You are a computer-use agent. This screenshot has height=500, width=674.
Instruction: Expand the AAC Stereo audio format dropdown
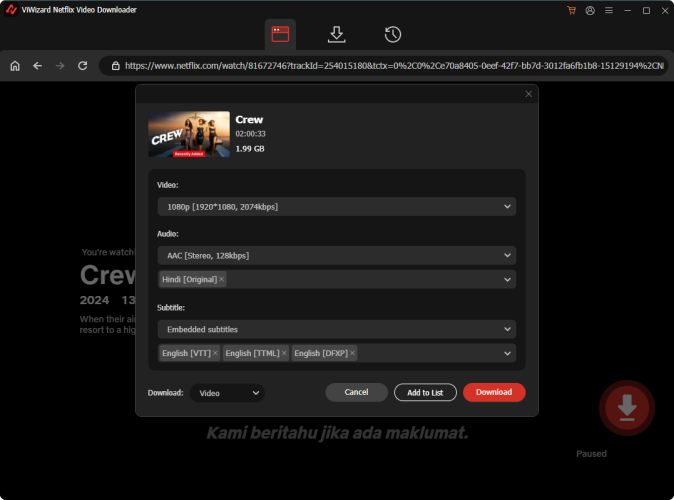(337, 255)
